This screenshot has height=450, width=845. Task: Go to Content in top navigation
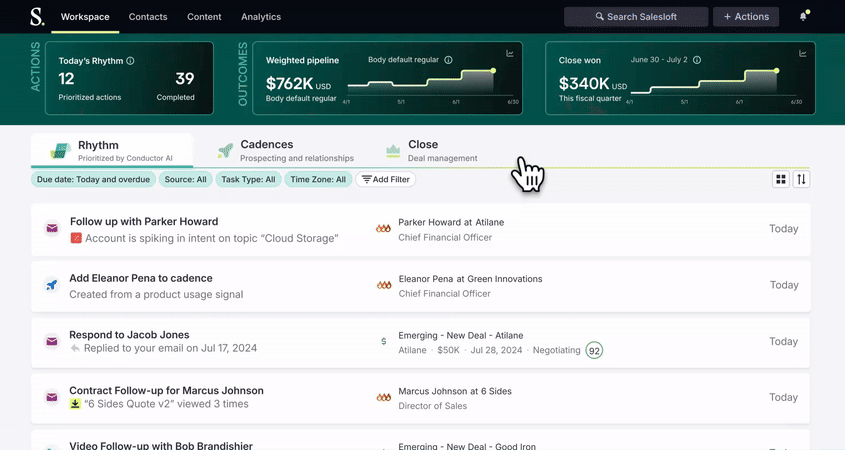(204, 17)
